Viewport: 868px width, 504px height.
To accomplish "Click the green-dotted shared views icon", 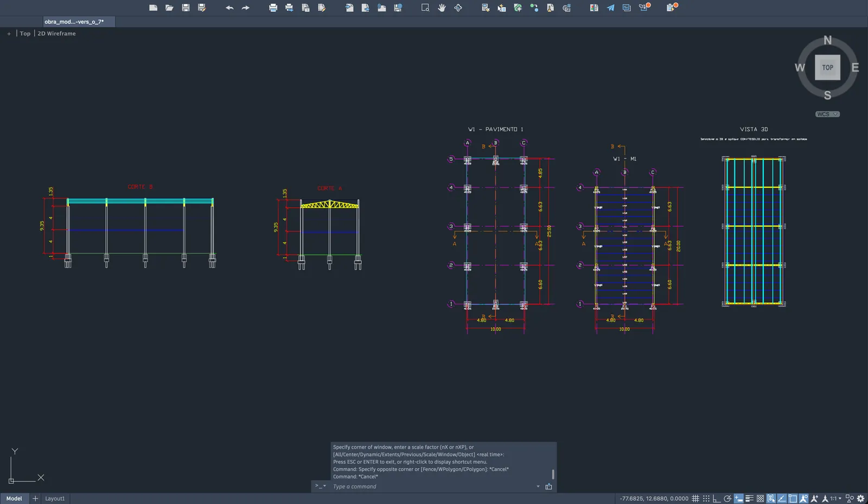I will click(534, 8).
